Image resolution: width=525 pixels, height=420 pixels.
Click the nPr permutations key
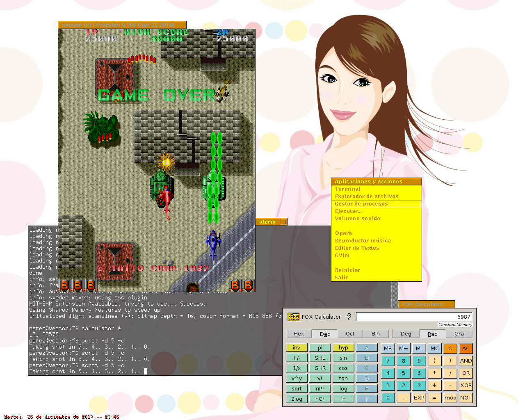[x=320, y=389]
